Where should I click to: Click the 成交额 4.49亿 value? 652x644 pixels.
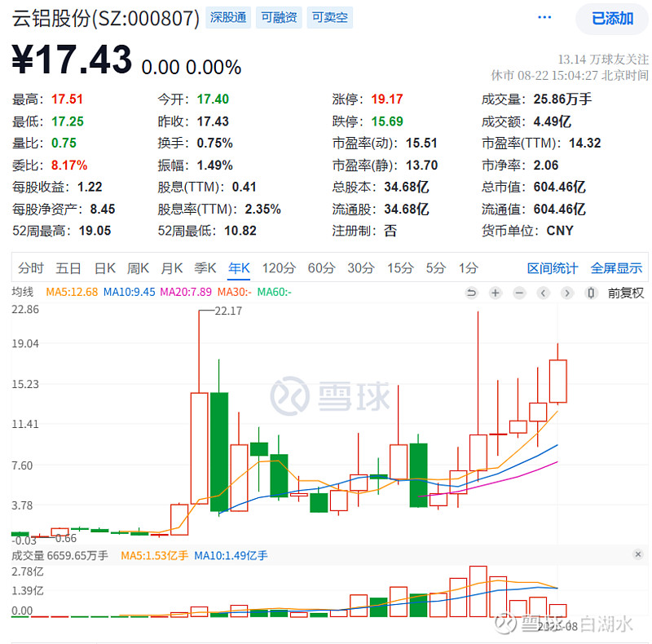point(553,121)
